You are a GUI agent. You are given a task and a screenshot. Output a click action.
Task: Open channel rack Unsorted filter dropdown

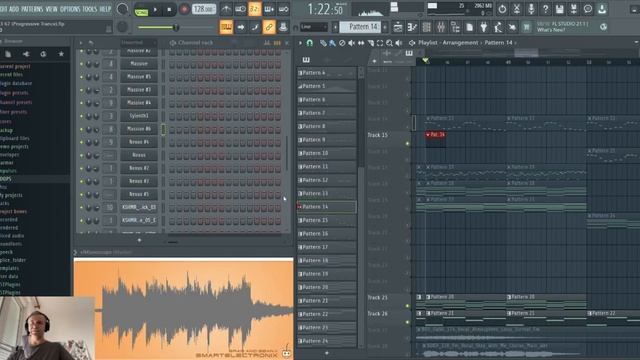pyautogui.click(x=138, y=42)
